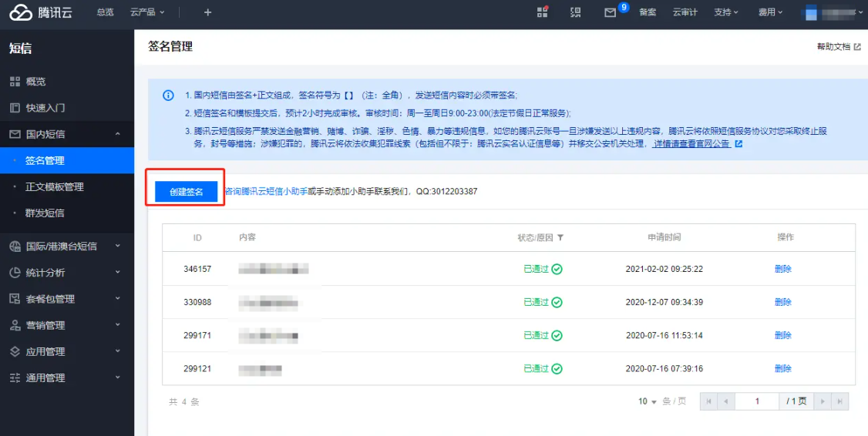Click the 创建签名 button
The image size is (868, 436).
[186, 192]
